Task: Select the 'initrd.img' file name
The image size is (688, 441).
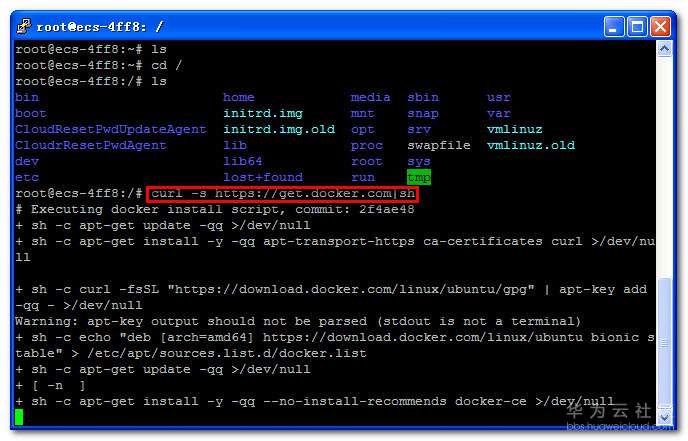Action: tap(263, 113)
